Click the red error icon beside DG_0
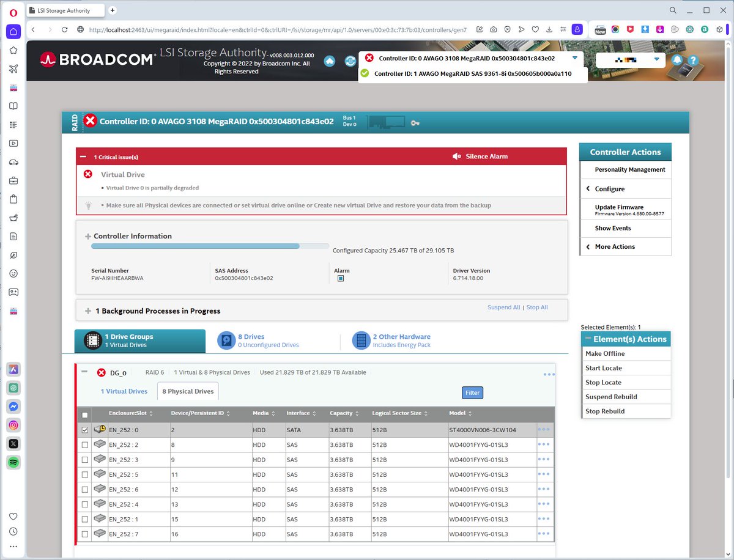Viewport: 734px width, 560px height. pos(102,372)
